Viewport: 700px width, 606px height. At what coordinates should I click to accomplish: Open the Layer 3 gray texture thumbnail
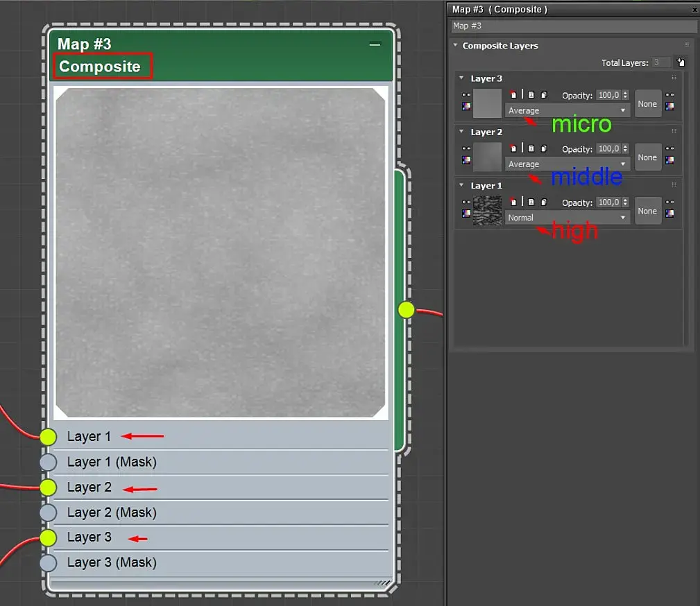tap(487, 103)
